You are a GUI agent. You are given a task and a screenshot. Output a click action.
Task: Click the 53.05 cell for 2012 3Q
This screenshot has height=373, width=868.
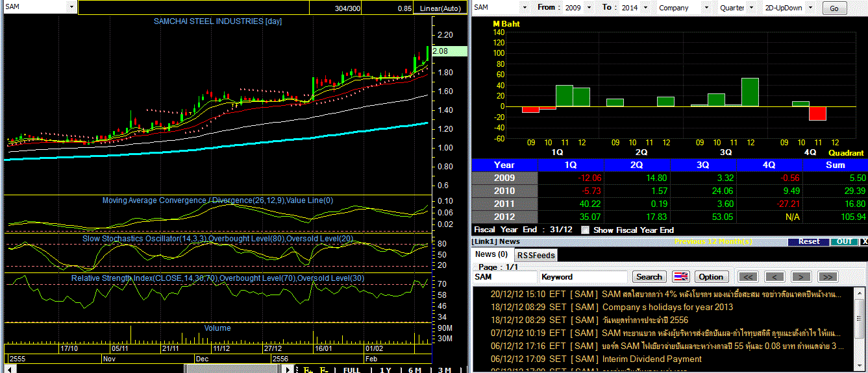703,217
